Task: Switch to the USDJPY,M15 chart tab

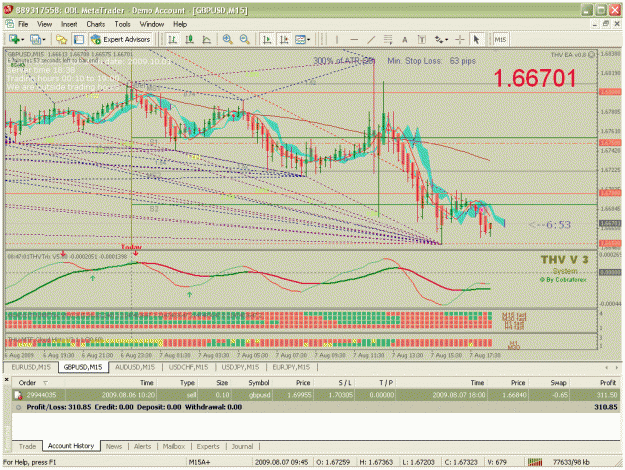Action: 240,367
